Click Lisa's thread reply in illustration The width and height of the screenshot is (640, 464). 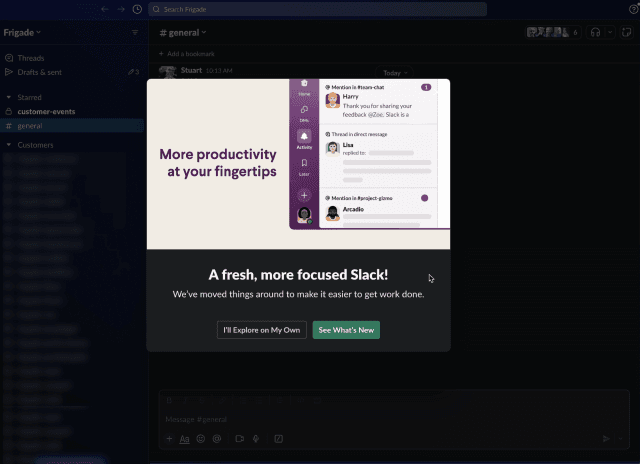coord(378,157)
